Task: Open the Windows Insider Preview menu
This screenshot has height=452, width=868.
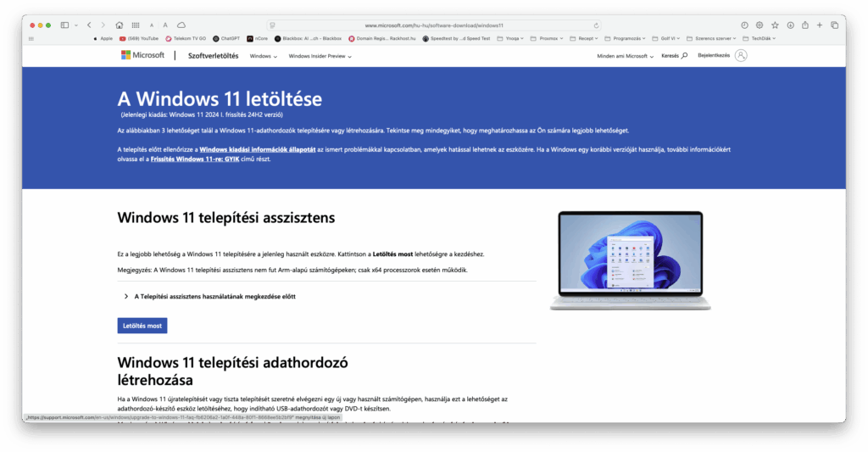Action: [320, 56]
